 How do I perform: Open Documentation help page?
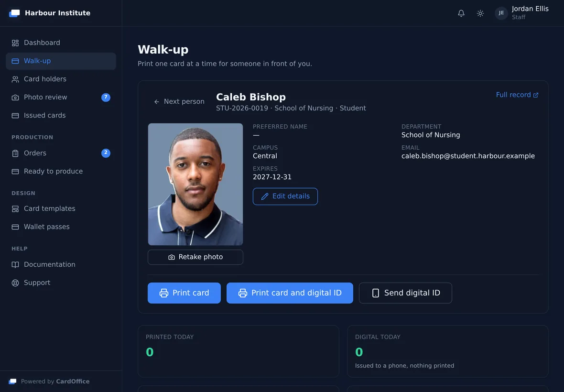pos(61,265)
